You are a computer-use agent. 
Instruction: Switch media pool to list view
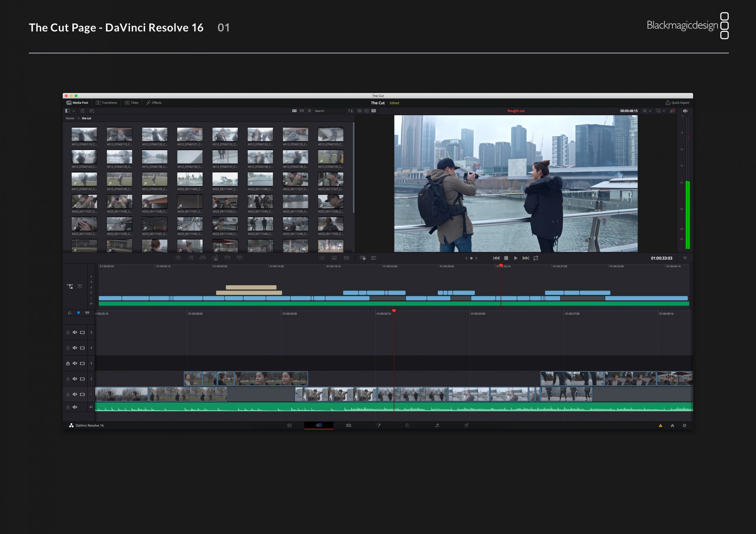(309, 111)
